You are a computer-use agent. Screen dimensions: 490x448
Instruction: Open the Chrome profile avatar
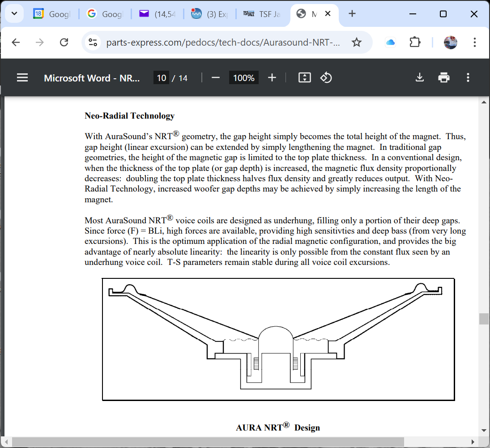(x=450, y=42)
